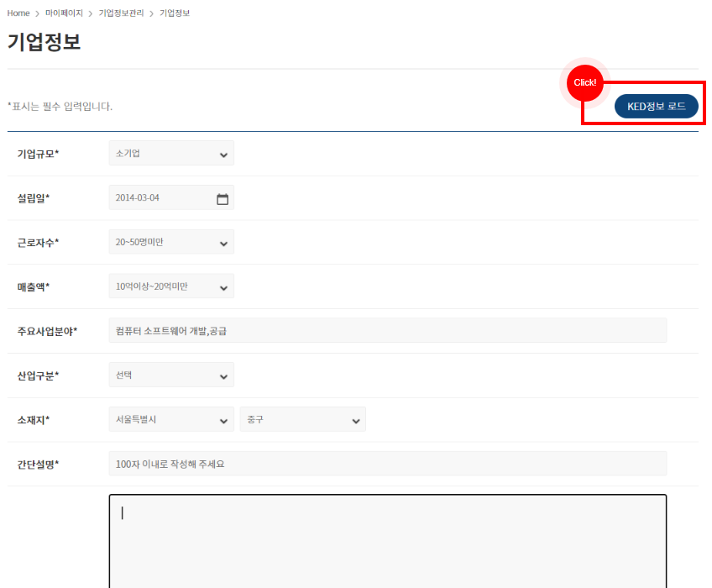Expand the 매출액 dropdown 10억이상~20억미만
Screen dimensions: 712x588
[x=171, y=286]
